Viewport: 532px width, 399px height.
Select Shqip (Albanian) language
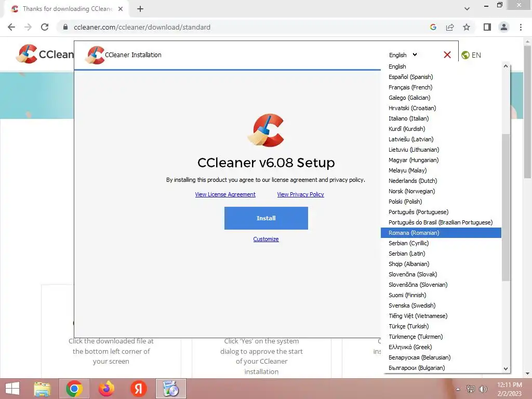click(441, 264)
